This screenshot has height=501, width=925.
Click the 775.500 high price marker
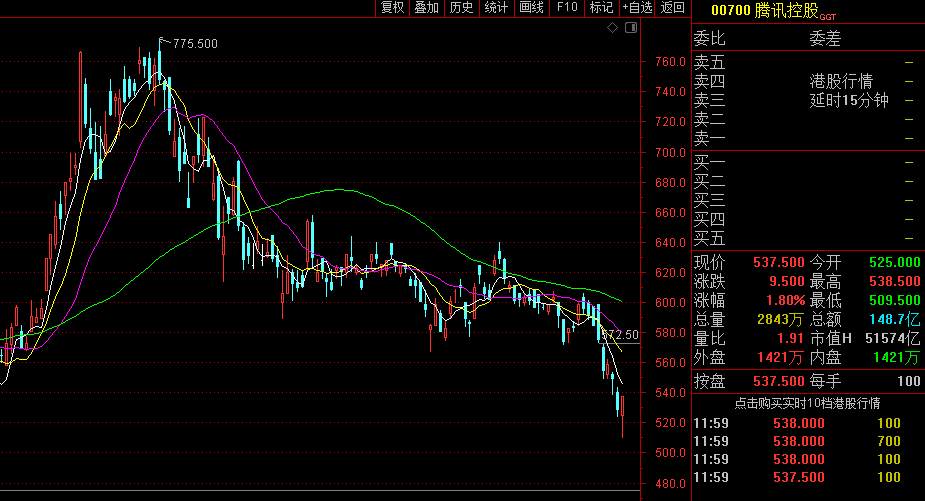coord(195,43)
